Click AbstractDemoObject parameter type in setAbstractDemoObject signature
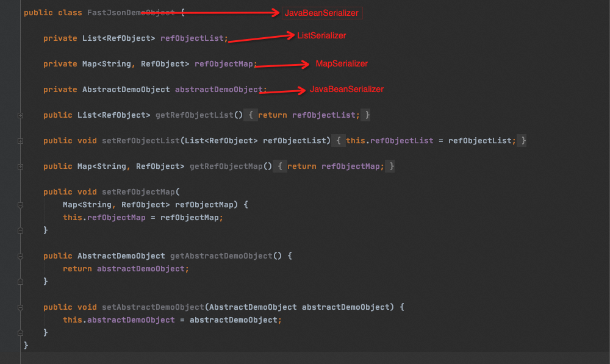Image resolution: width=610 pixels, height=364 pixels. click(x=253, y=307)
